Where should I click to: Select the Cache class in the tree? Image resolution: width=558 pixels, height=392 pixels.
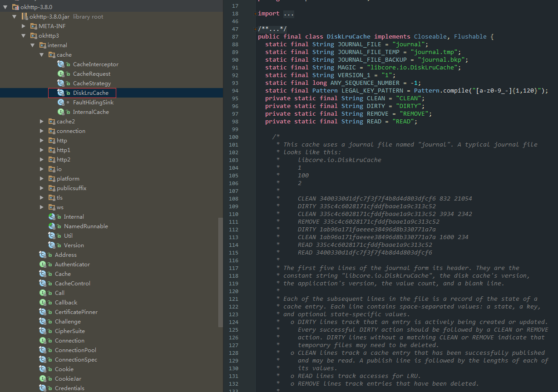pos(63,274)
